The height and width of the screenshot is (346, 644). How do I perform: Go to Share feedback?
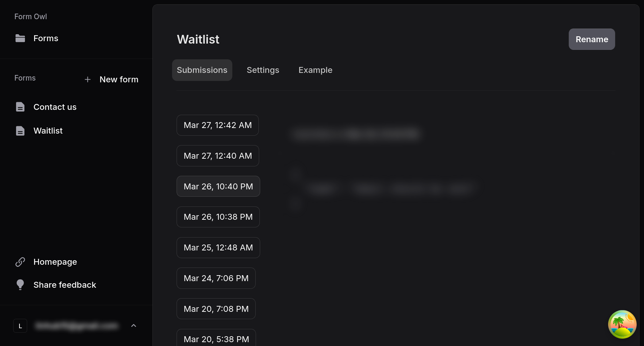point(65,285)
